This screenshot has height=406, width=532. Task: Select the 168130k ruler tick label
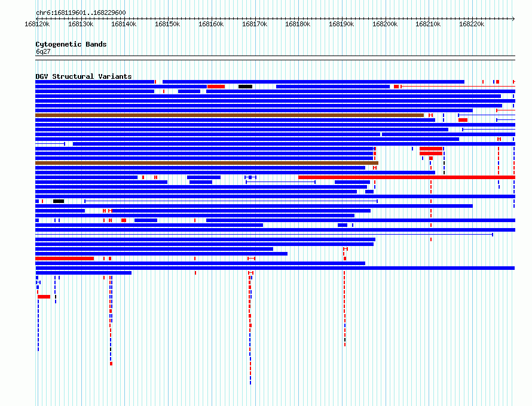coord(81,24)
